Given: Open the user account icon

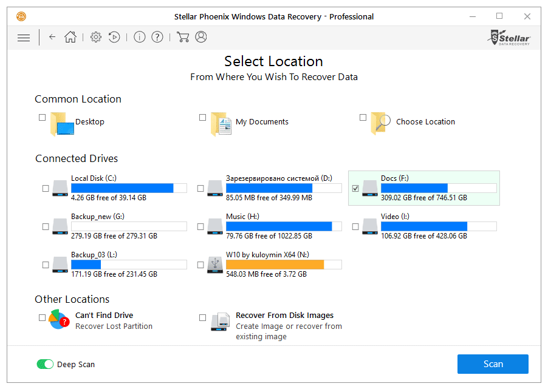Looking at the screenshot, I should pyautogui.click(x=201, y=36).
